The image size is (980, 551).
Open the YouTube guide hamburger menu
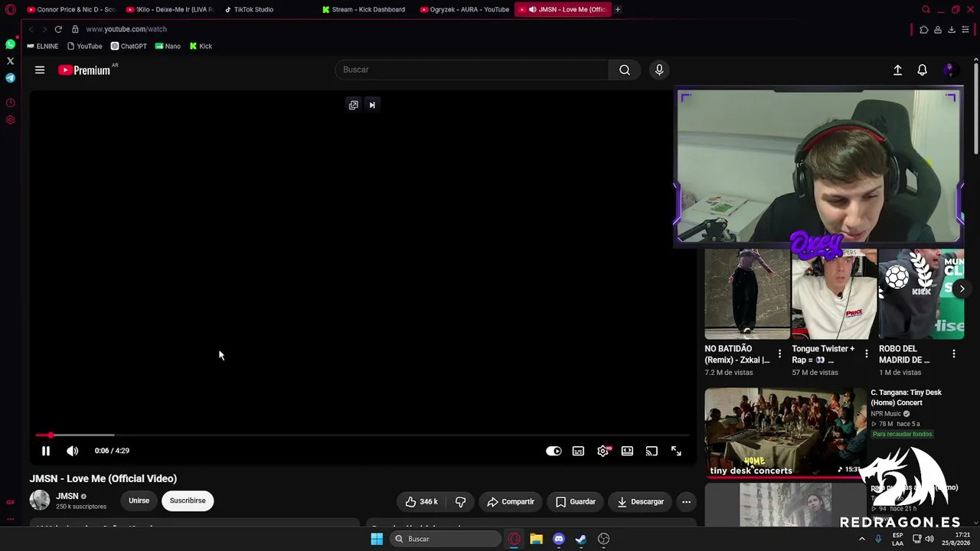click(40, 70)
